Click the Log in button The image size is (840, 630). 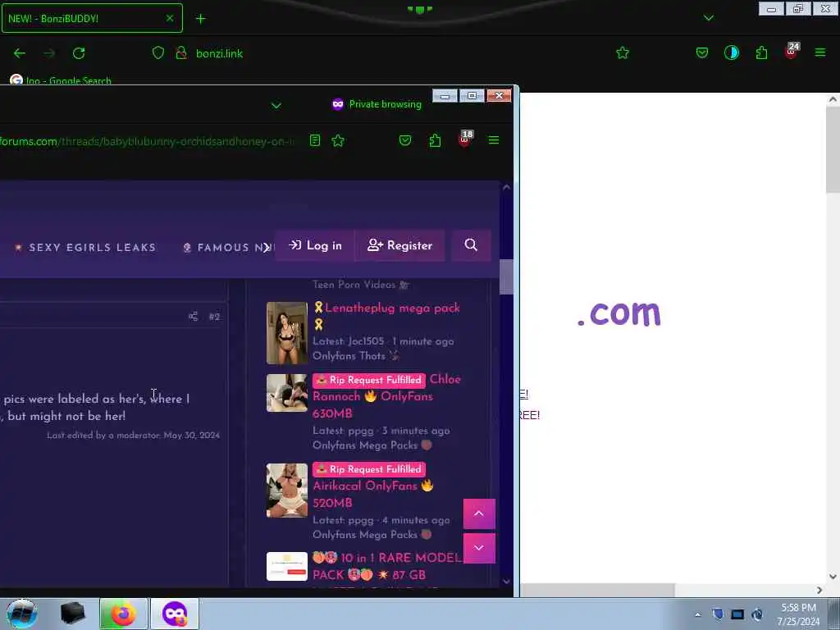tap(315, 245)
